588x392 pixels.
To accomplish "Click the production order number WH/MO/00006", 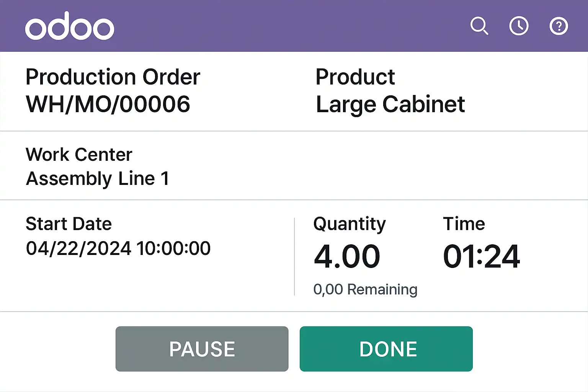I will coord(108,104).
